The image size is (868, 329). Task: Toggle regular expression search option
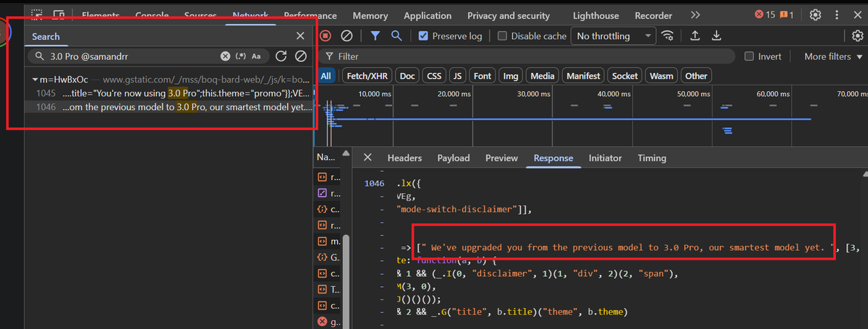[x=241, y=56]
